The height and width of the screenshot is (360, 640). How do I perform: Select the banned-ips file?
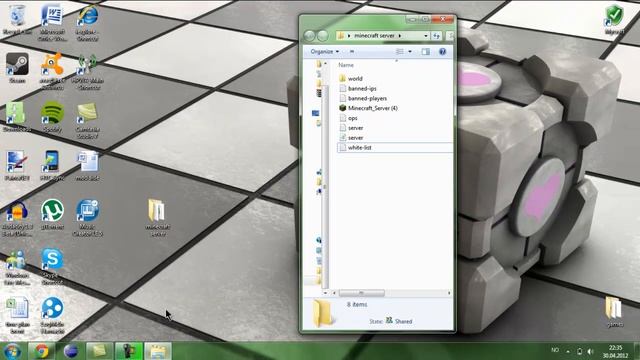[358, 89]
